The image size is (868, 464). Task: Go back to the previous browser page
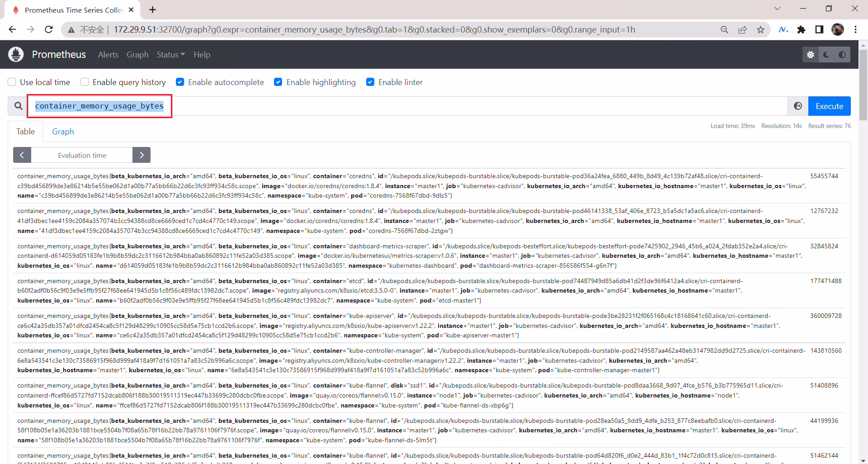click(x=12, y=29)
